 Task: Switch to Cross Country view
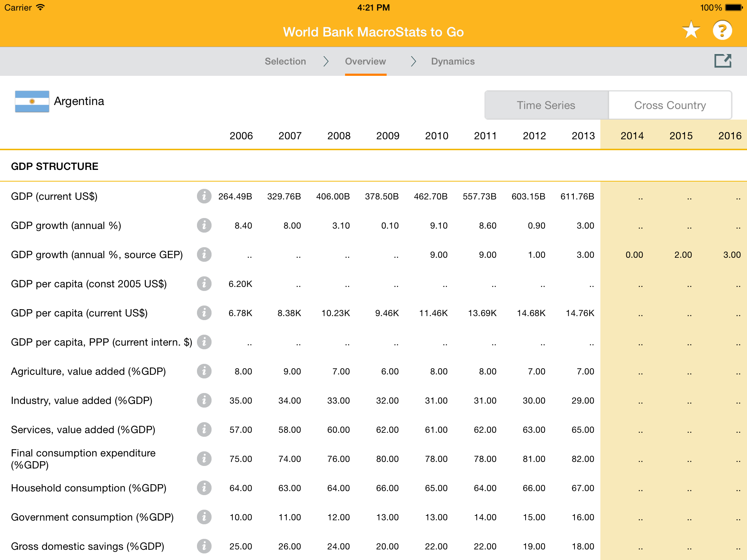coord(670,105)
